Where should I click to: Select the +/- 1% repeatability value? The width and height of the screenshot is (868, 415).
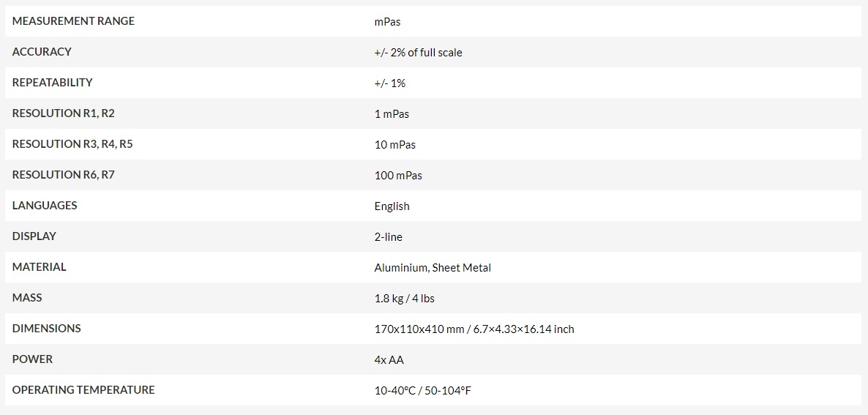[389, 83]
